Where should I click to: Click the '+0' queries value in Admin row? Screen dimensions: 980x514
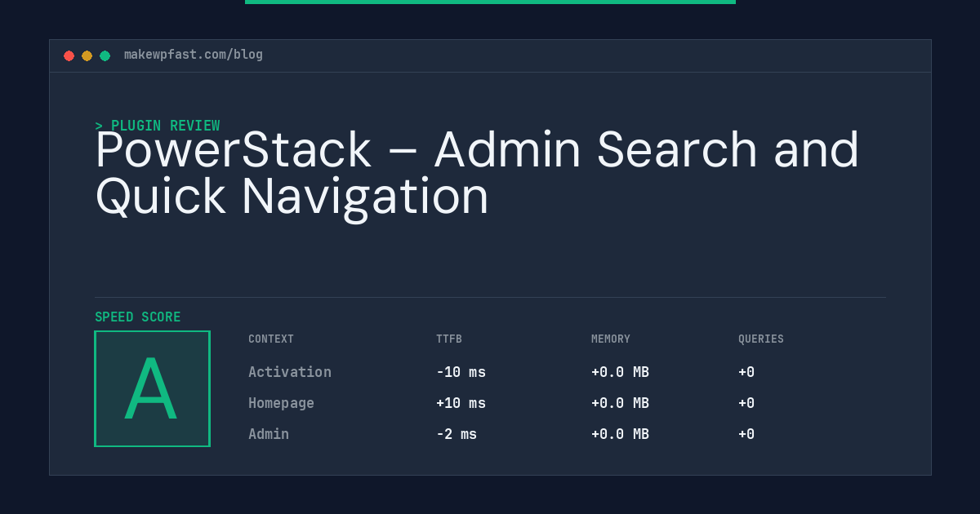pyautogui.click(x=746, y=434)
